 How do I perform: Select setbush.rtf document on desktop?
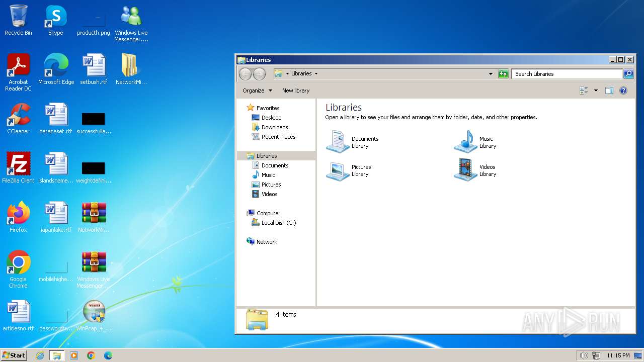94,70
